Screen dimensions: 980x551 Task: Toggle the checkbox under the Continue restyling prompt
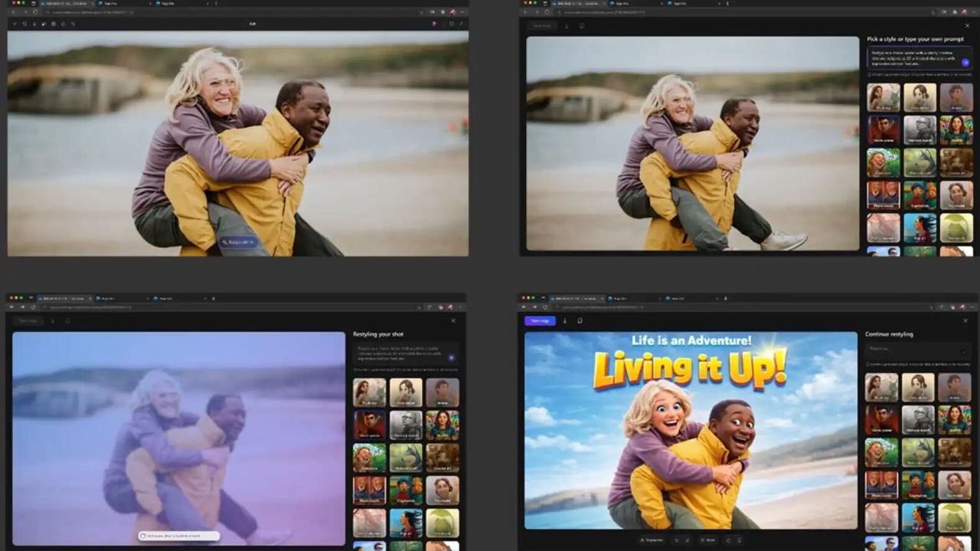click(x=868, y=364)
